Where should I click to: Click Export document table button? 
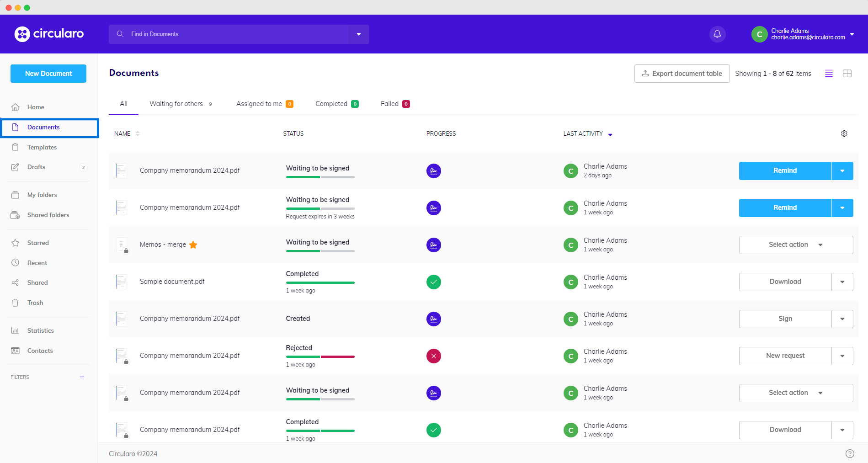coord(682,74)
